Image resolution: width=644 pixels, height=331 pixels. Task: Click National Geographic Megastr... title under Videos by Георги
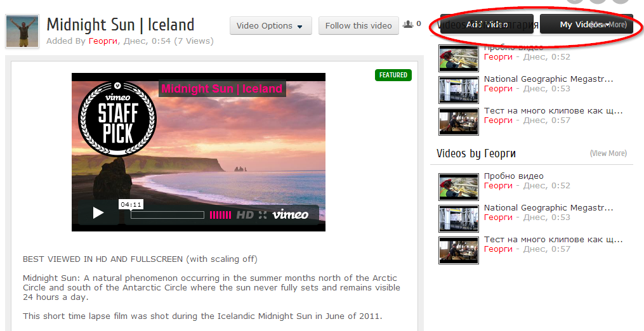pyautogui.click(x=548, y=207)
